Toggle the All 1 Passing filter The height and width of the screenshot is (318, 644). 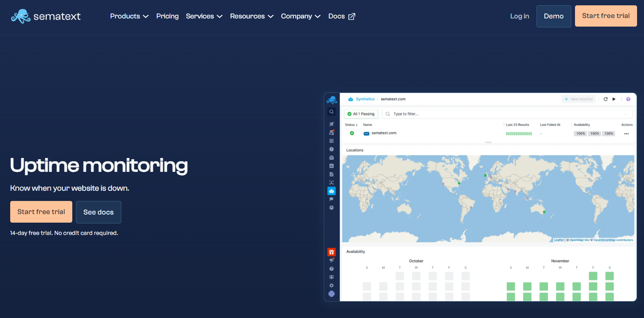point(361,114)
